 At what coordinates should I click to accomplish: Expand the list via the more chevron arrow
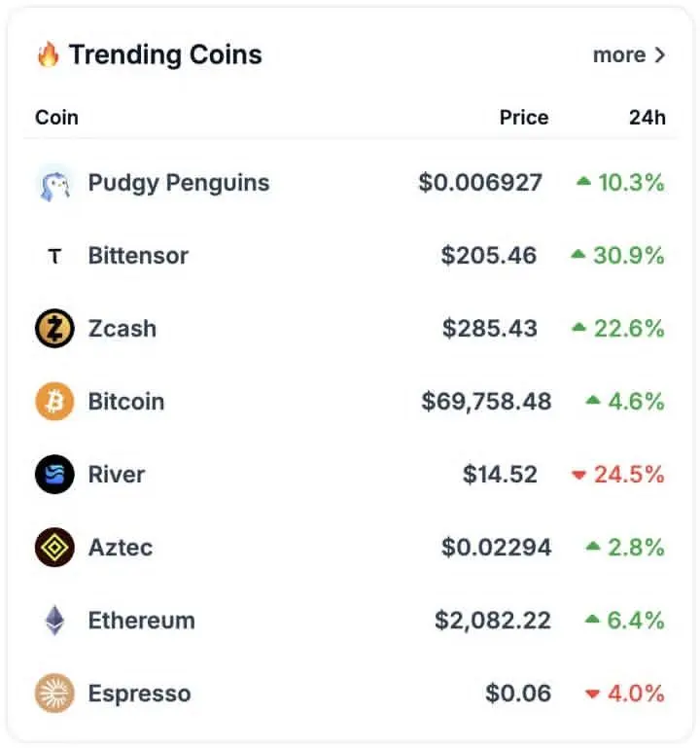tap(659, 55)
